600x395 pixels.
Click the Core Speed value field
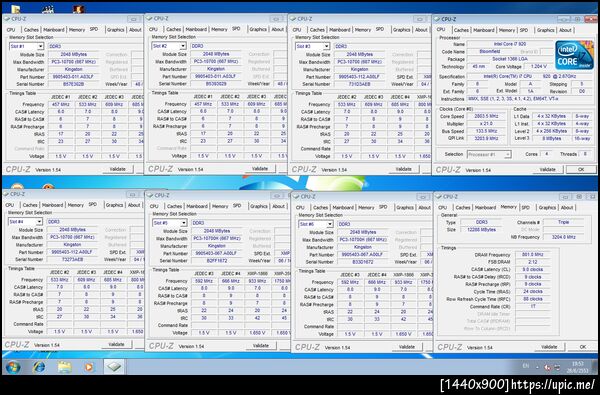click(x=486, y=116)
